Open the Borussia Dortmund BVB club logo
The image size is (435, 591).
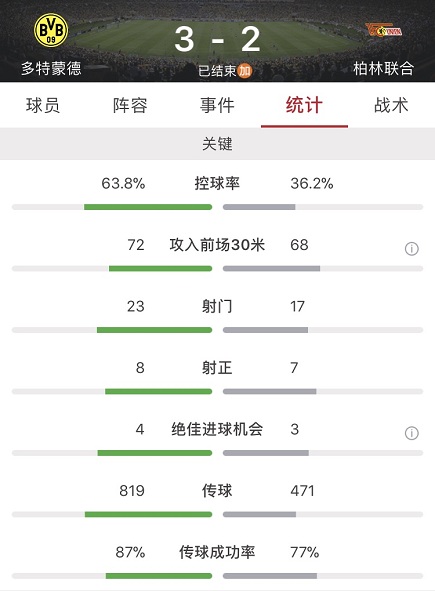pyautogui.click(x=51, y=30)
